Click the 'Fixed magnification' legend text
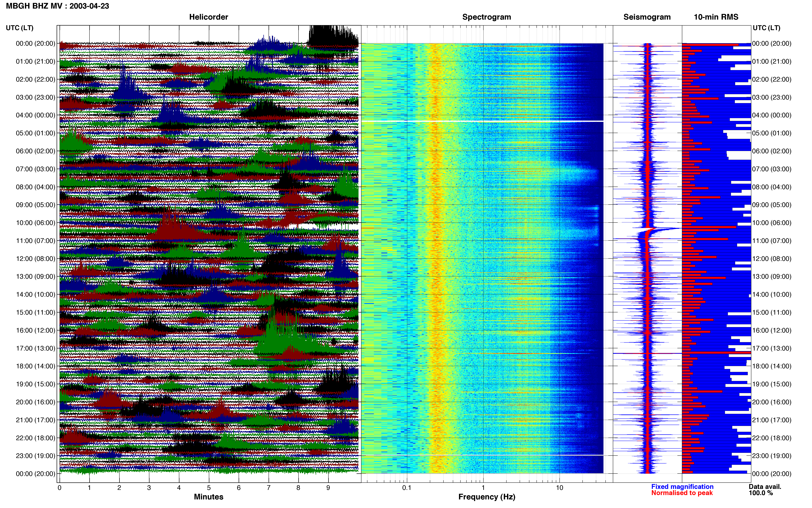Viewport: 812px width, 508px height. [x=682, y=486]
